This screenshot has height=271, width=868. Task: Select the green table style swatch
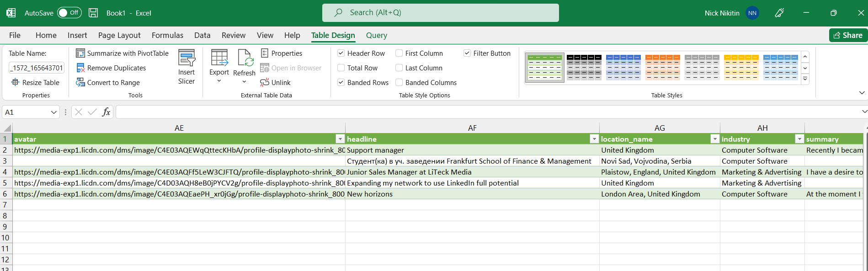pos(545,68)
